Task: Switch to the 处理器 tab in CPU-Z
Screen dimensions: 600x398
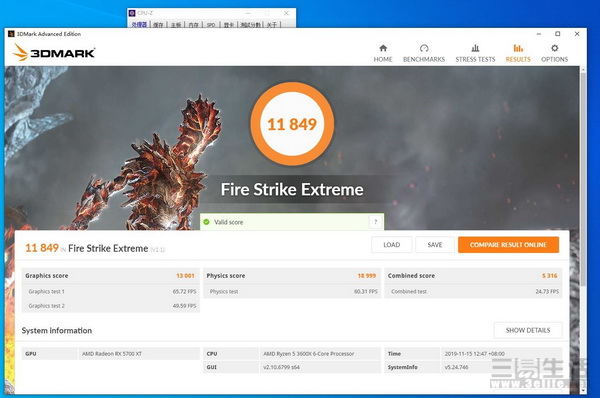Action: [x=139, y=24]
